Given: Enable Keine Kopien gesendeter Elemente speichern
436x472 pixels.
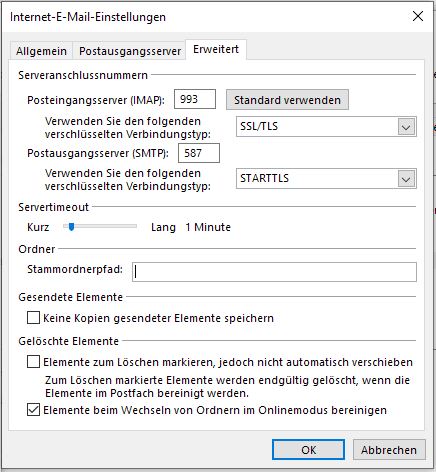Looking at the screenshot, I should click(x=33, y=318).
